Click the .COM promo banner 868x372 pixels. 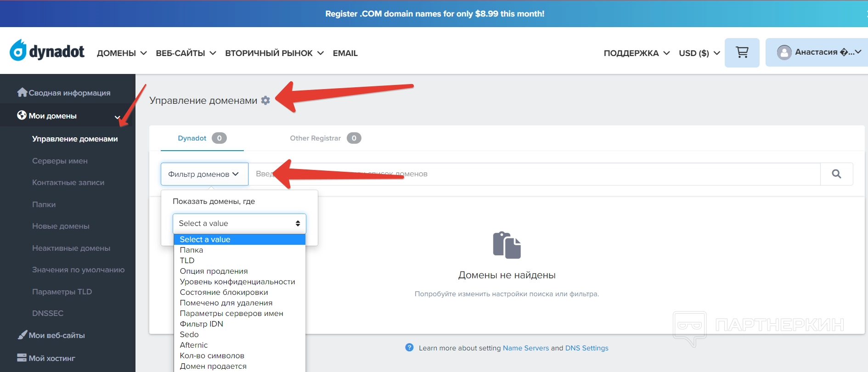click(434, 14)
